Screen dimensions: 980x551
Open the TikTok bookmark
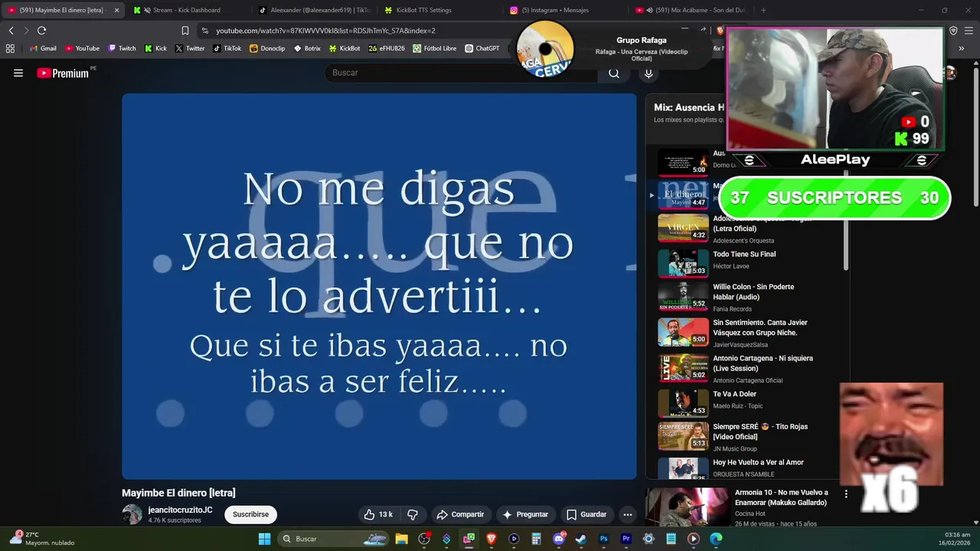227,48
